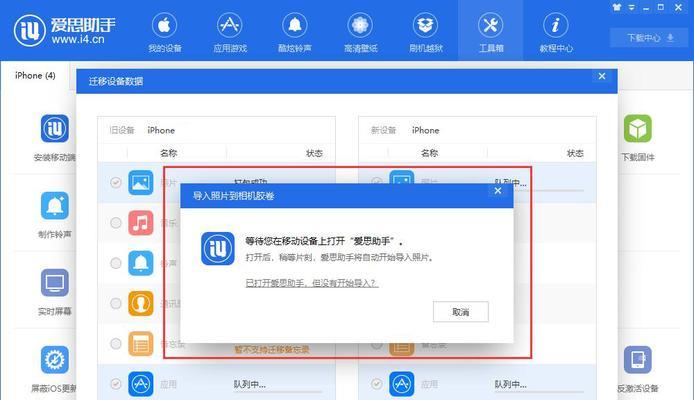The image size is (694, 400).
Task: Open the title bar dropdown menu arrow
Action: pos(632,8)
